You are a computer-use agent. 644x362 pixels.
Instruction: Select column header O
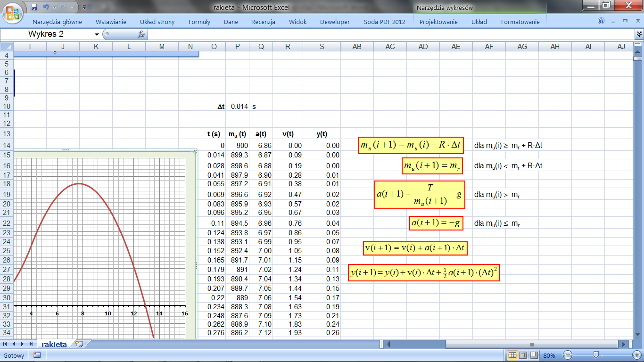(214, 46)
